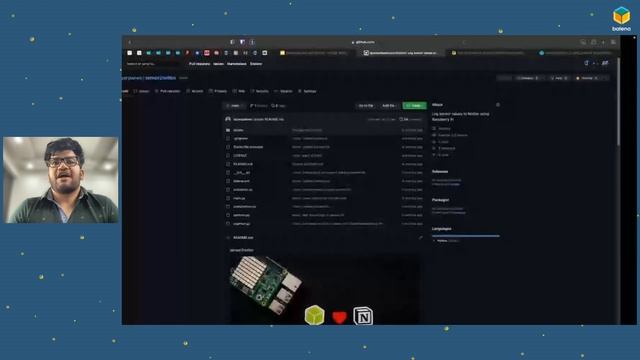Go back with Safari's back arrow
This screenshot has height=360, width=640.
pyautogui.click(x=130, y=42)
